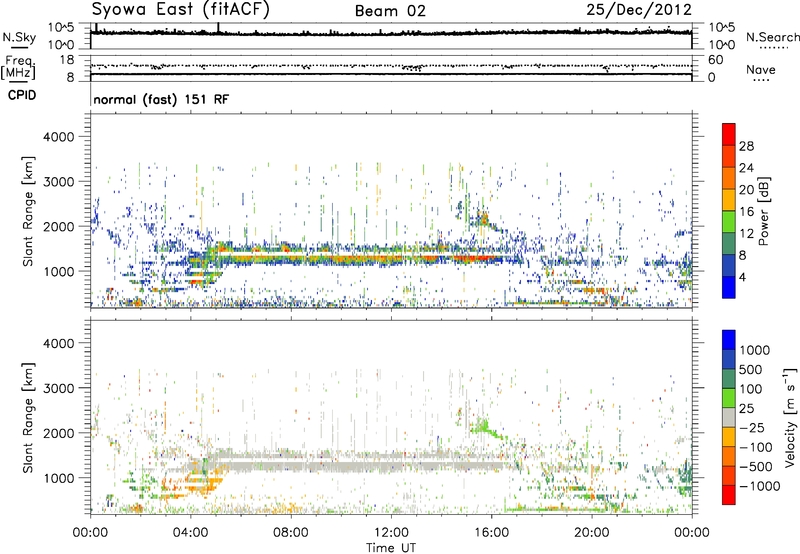
Task: Click the '4000' tick of power panel
Action: pyautogui.click(x=59, y=137)
